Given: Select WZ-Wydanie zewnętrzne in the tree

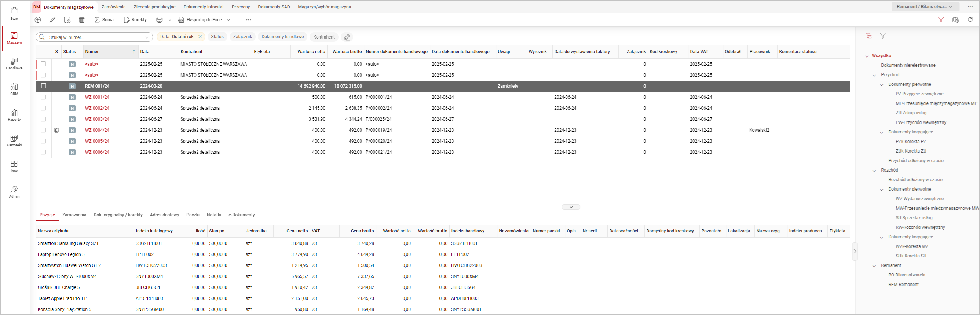Looking at the screenshot, I should (x=919, y=199).
